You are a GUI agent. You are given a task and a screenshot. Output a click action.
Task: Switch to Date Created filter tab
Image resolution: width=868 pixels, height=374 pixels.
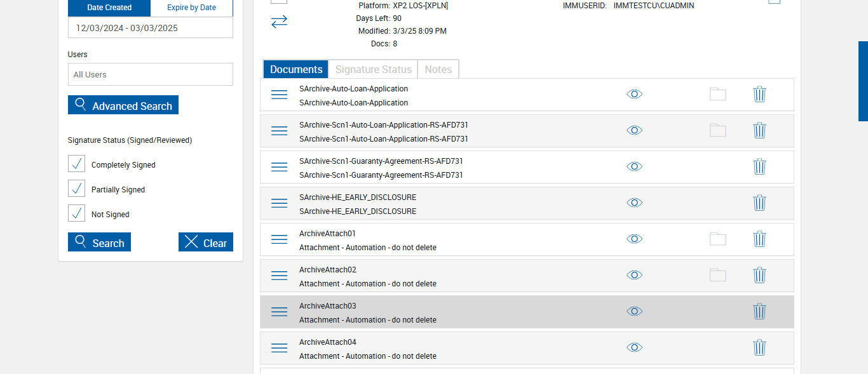[109, 8]
